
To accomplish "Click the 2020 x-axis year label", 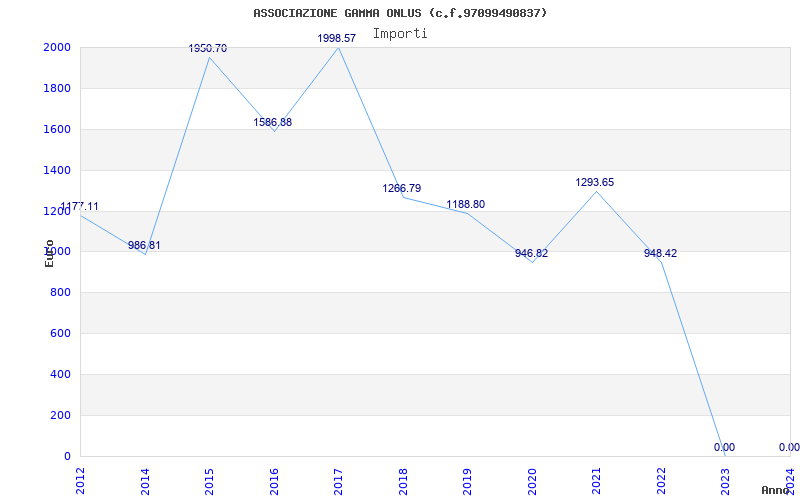I will [532, 481].
